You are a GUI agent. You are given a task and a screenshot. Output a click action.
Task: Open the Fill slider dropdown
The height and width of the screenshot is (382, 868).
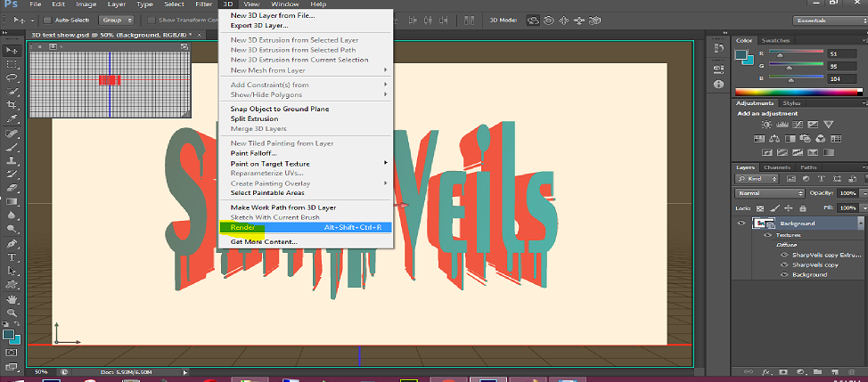pyautogui.click(x=862, y=208)
